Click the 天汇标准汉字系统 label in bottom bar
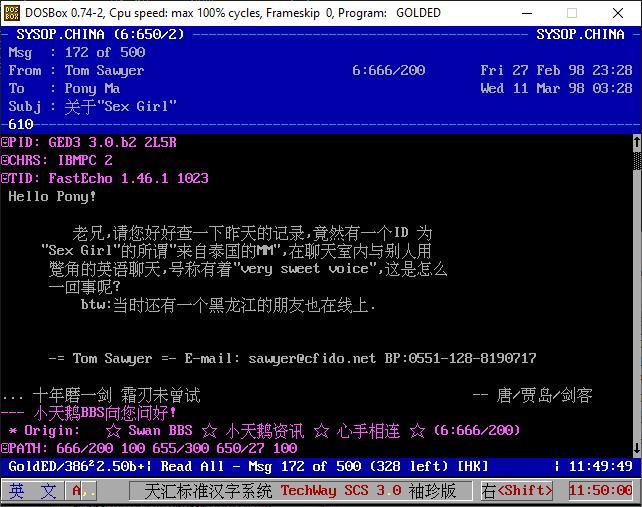 [207, 491]
